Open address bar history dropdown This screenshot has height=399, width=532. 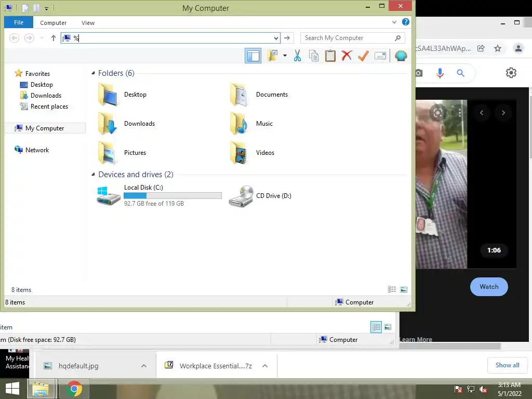276,38
